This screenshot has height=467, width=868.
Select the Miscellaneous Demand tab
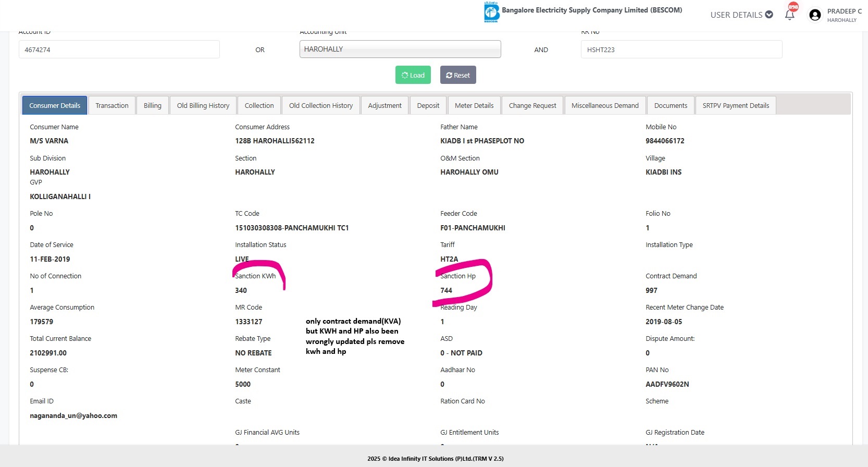[605, 105]
